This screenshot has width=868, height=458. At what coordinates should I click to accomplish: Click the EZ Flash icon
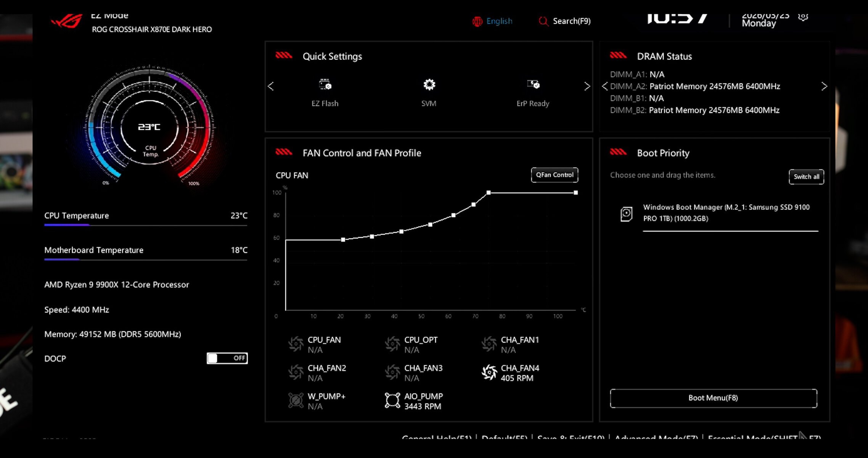click(325, 84)
